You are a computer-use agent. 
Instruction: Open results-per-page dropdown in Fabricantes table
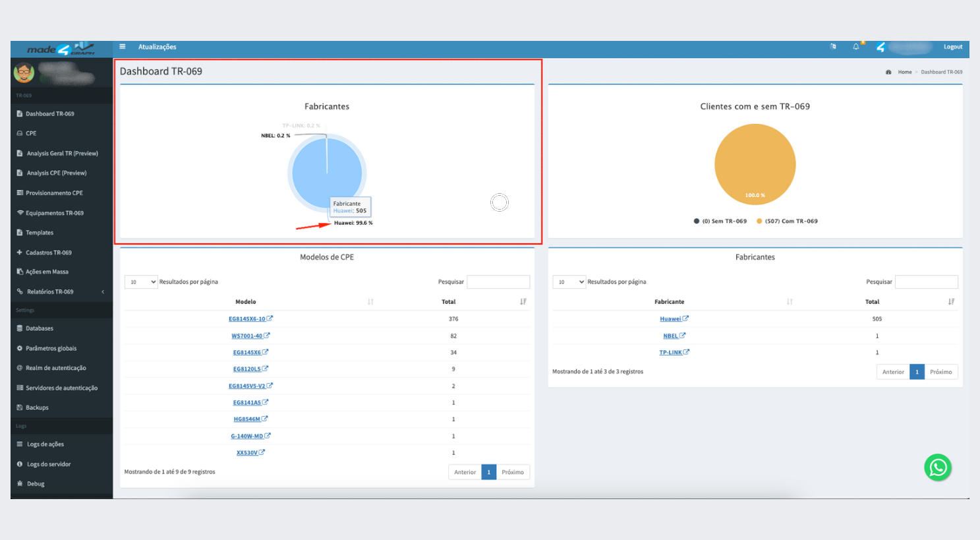[x=569, y=282]
